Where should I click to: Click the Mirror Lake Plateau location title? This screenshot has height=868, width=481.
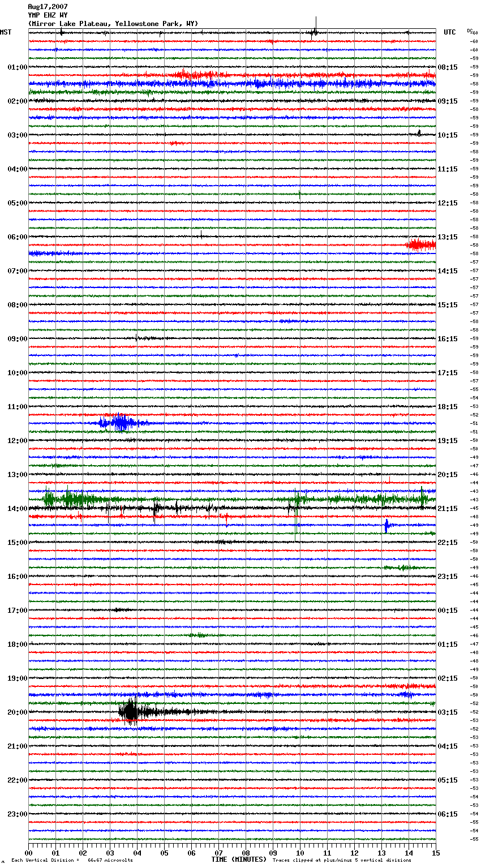pyautogui.click(x=113, y=24)
